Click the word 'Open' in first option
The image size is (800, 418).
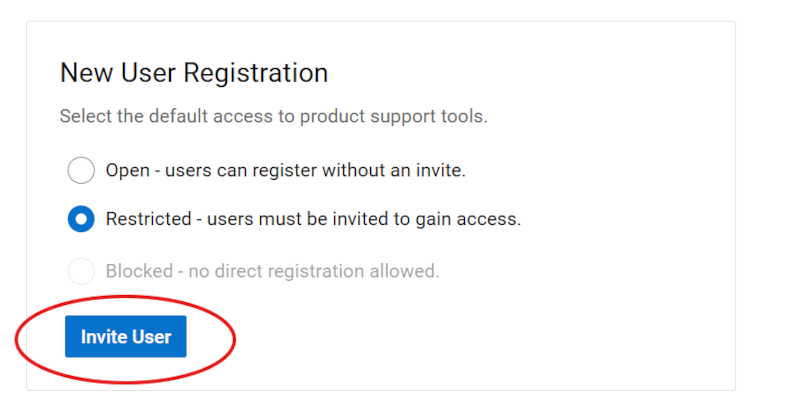pyautogui.click(x=128, y=170)
